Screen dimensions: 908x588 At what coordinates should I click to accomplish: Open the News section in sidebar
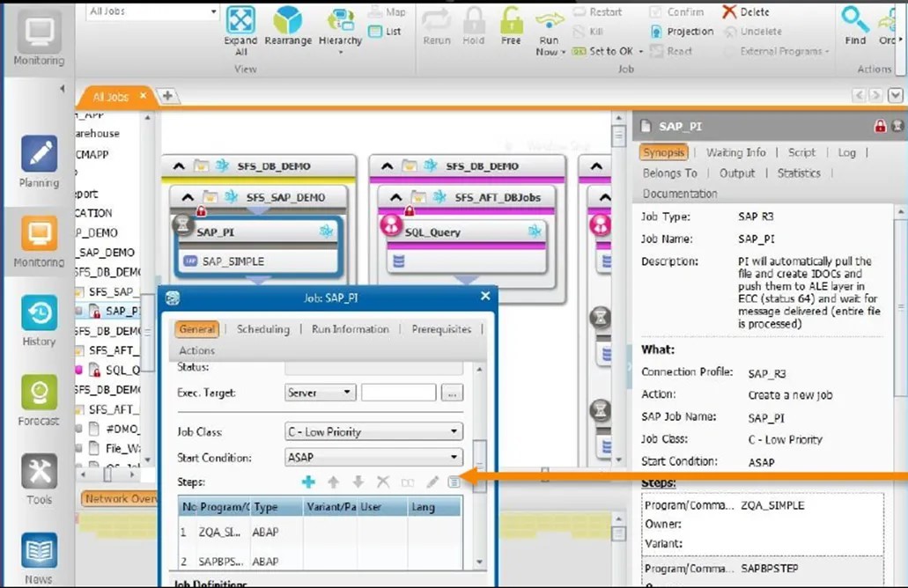click(39, 558)
